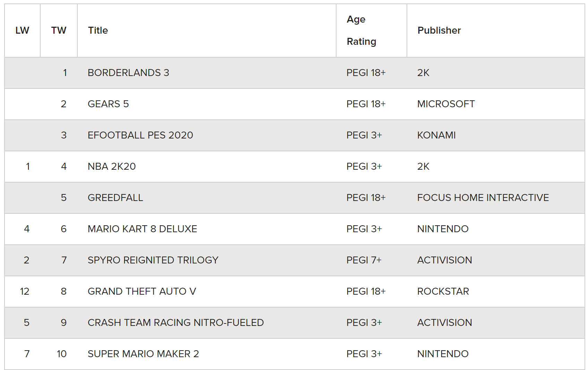Viewport: 588px width, 370px height.
Task: Click the Title column header
Action: pos(98,31)
